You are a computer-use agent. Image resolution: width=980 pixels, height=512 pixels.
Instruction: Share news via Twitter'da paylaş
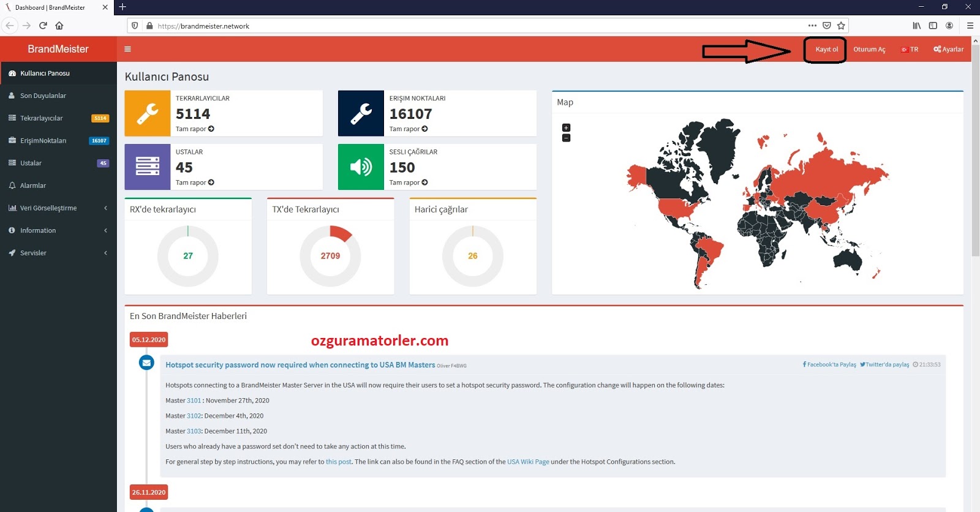tap(884, 364)
